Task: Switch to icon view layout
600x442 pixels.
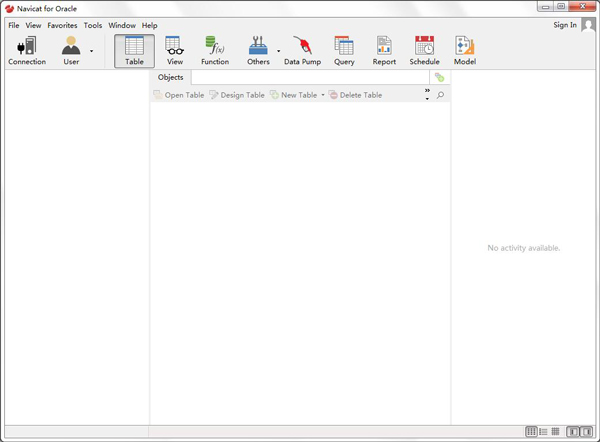Action: coord(531,432)
